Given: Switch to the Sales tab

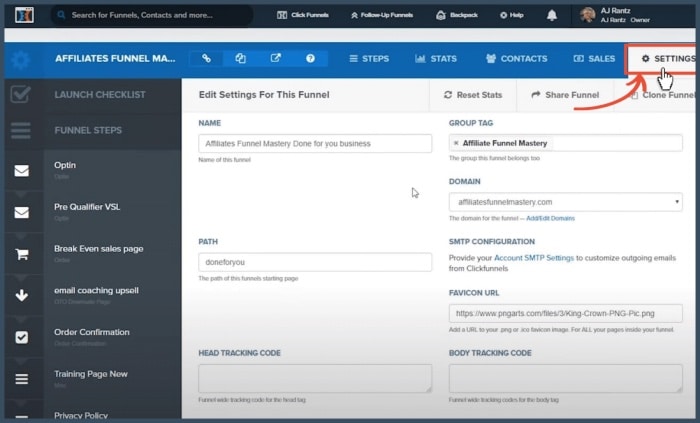Looking at the screenshot, I should click(594, 58).
